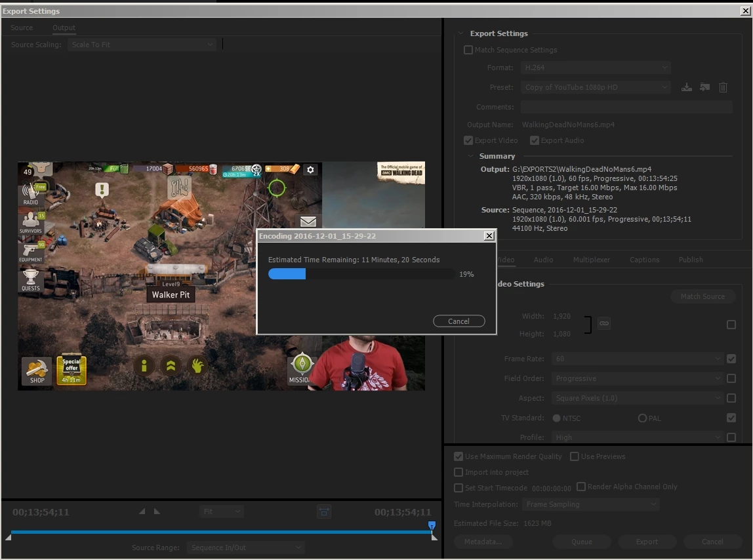Open the Format H.264 dropdown
The image size is (753, 560).
(x=596, y=68)
